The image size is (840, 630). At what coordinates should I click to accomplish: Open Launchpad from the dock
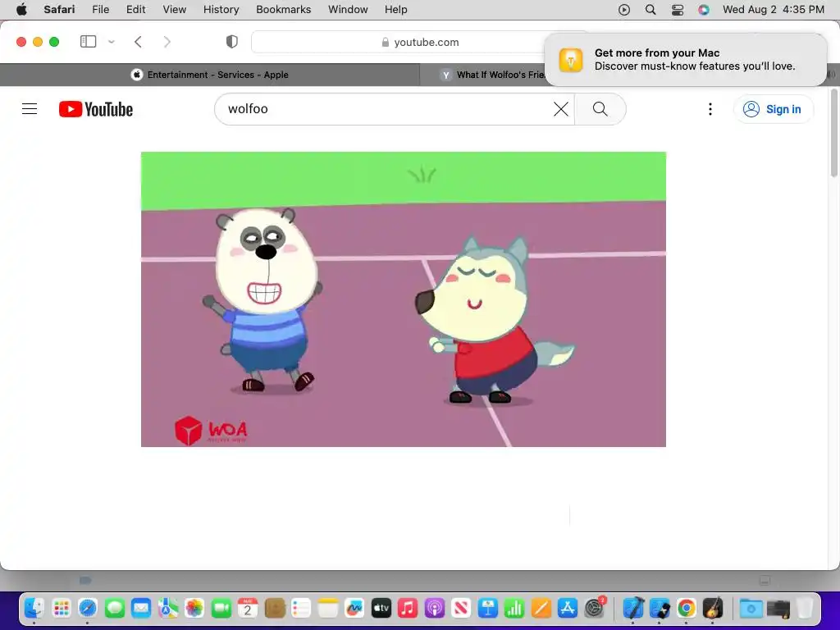click(x=61, y=608)
